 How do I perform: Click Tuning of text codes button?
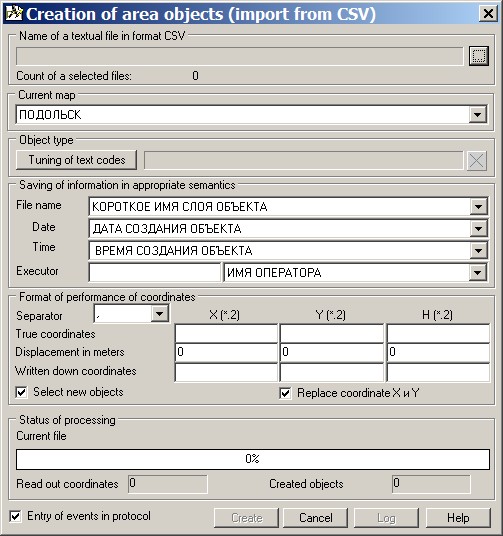tap(77, 160)
